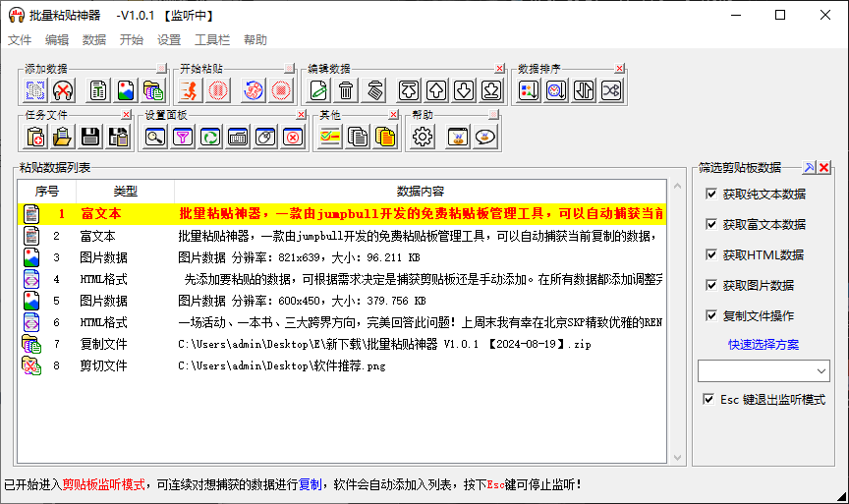
Task: Save task file floppy icon
Action: (x=90, y=137)
